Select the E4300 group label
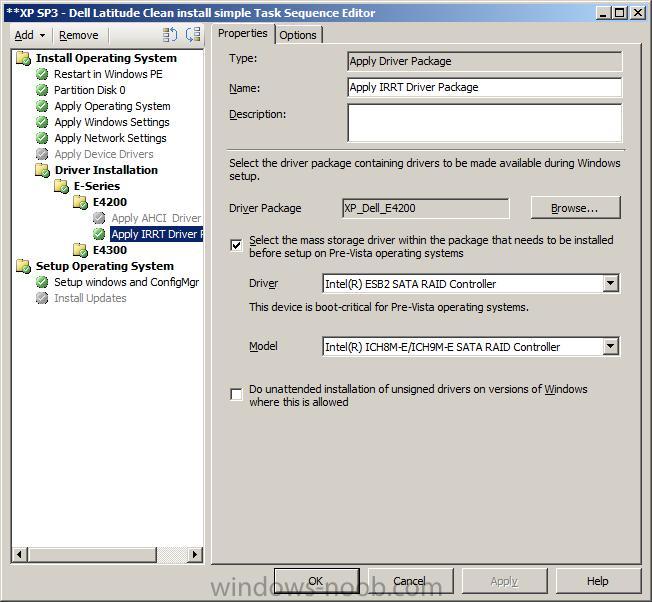The width and height of the screenshot is (652, 602). (110, 250)
